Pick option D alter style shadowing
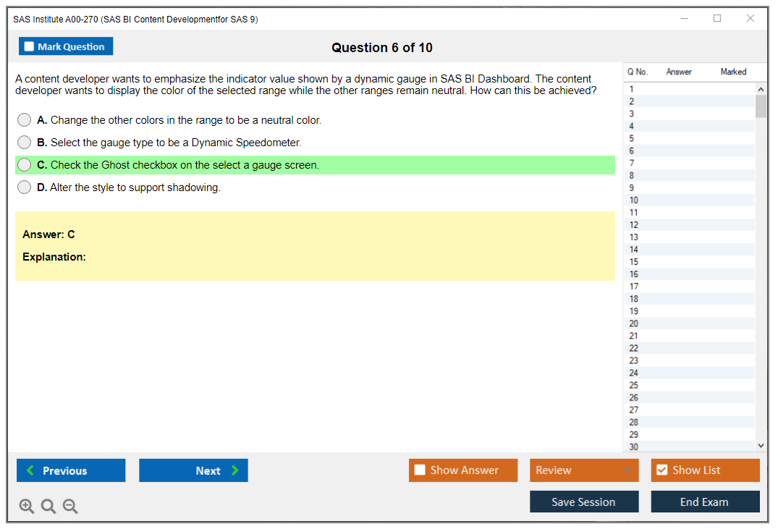778x532 pixels. (x=25, y=187)
